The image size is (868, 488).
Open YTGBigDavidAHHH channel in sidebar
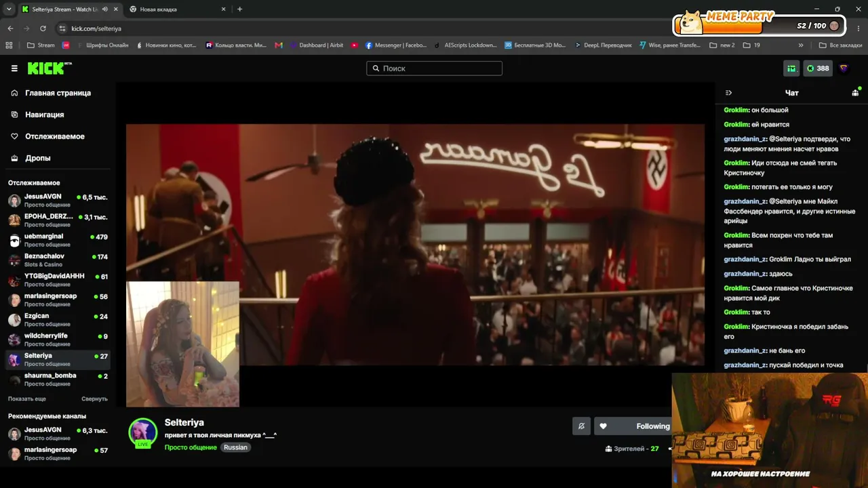(58, 280)
